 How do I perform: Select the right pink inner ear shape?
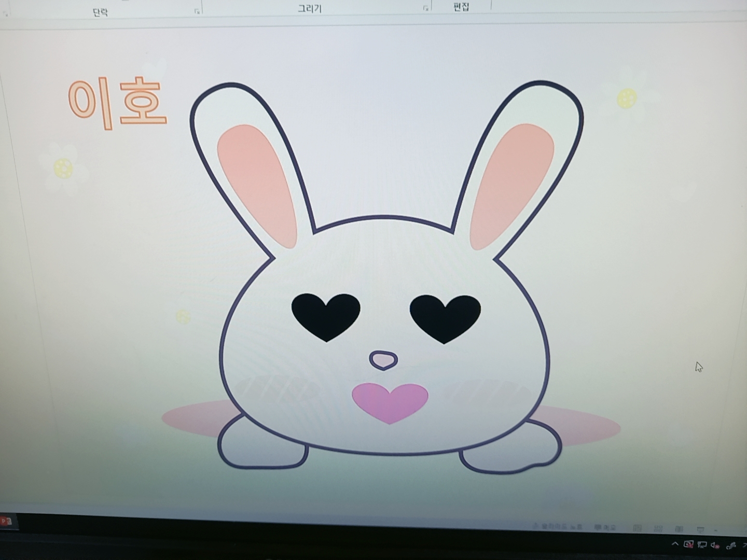511,186
